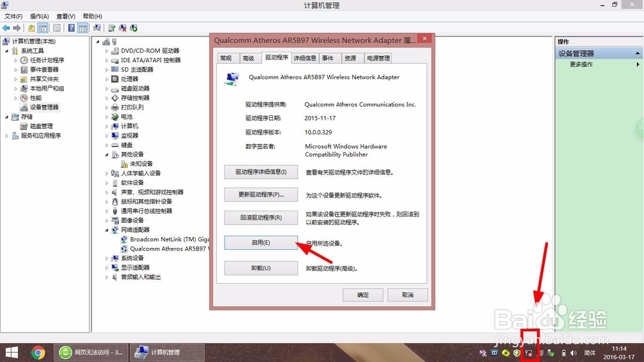Open the 网页无法访问 browser taskbar item

(91, 352)
